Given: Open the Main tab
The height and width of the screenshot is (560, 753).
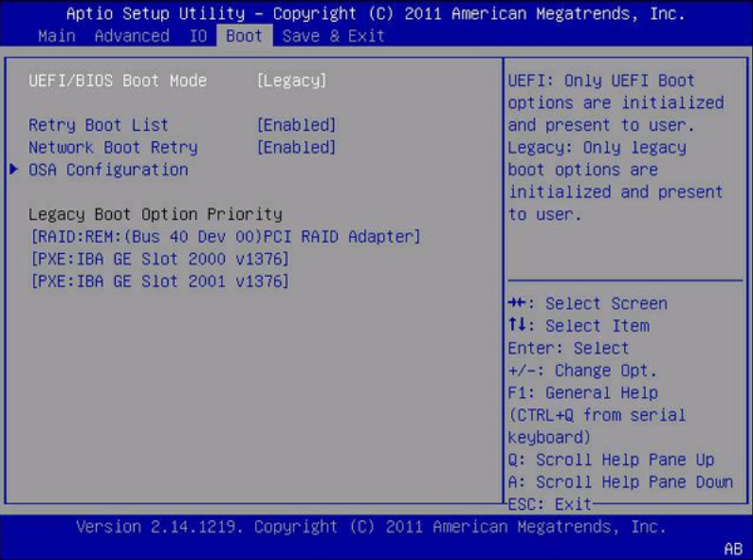Looking at the screenshot, I should pyautogui.click(x=56, y=36).
